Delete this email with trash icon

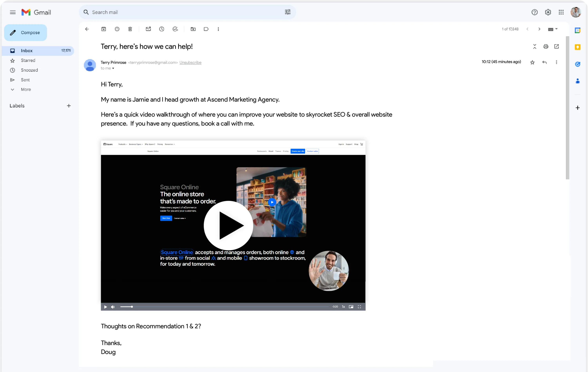[x=130, y=29]
